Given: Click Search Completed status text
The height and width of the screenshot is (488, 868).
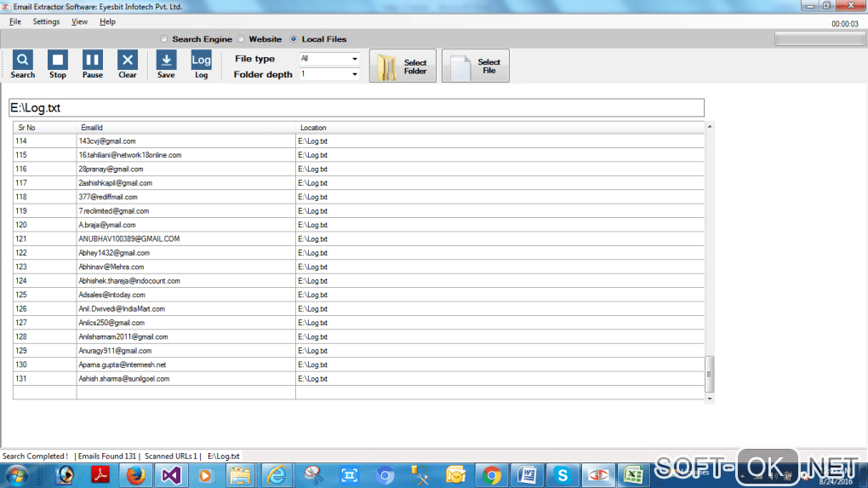Looking at the screenshot, I should pos(35,456).
